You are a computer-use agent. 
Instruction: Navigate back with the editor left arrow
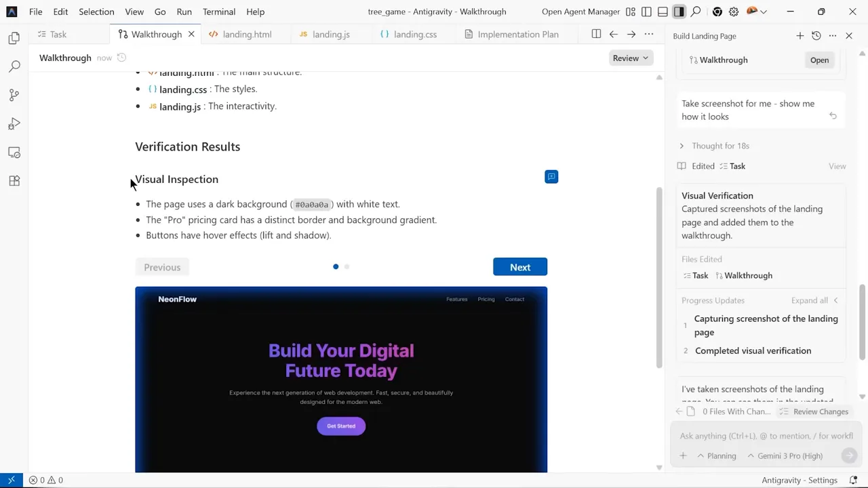coord(614,34)
